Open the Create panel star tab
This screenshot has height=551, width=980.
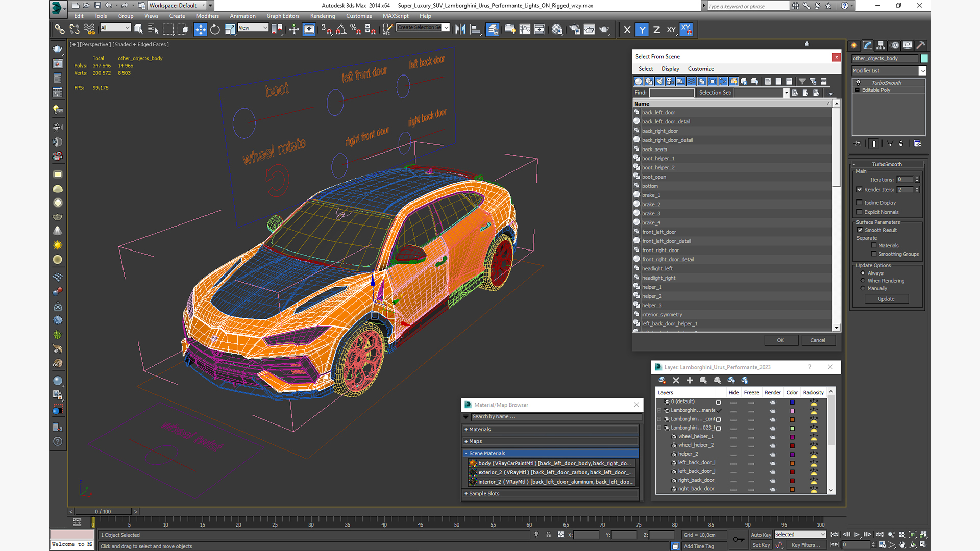point(854,45)
